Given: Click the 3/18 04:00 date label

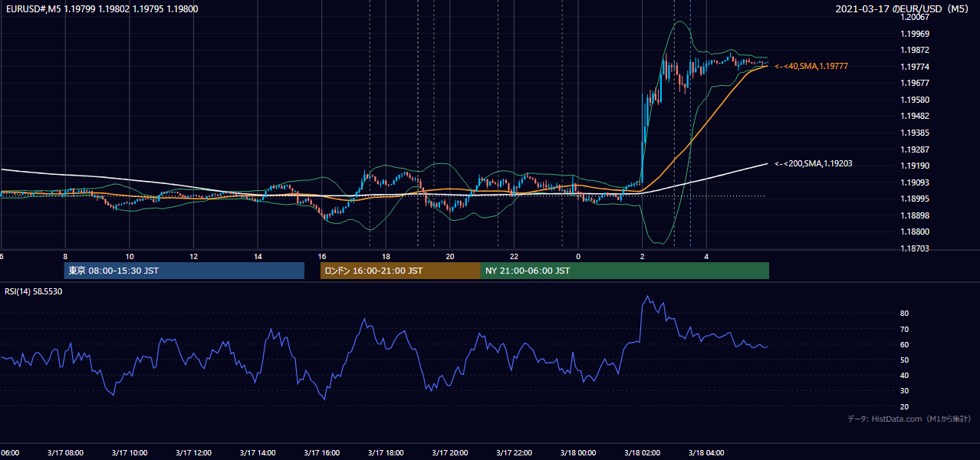Looking at the screenshot, I should tap(706, 453).
